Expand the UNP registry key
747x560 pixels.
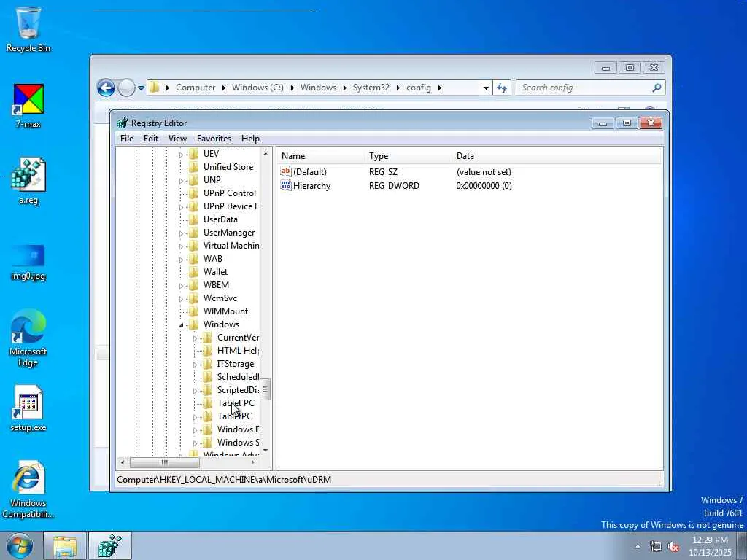coord(181,181)
